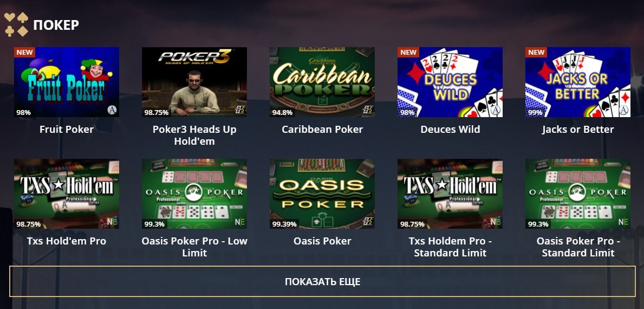This screenshot has height=309, width=644.
Task: Launch the Caribbean Poker game thumbnail
Action: [x=322, y=82]
